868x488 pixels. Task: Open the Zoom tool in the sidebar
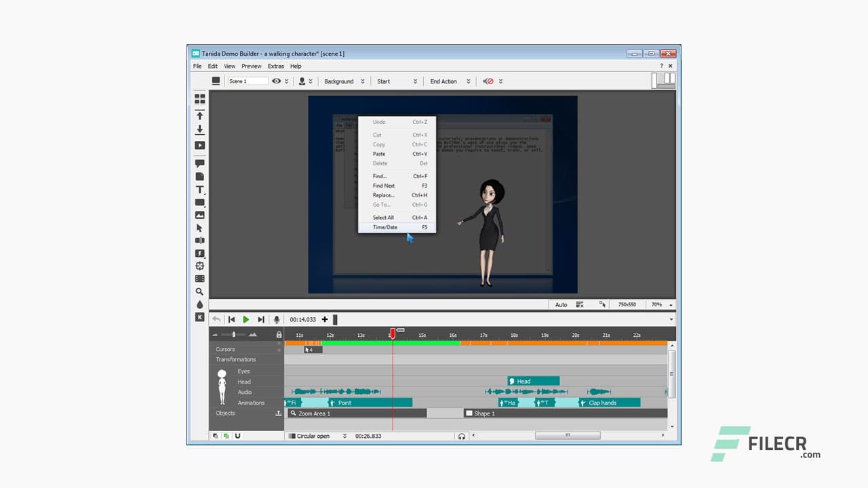tap(199, 291)
